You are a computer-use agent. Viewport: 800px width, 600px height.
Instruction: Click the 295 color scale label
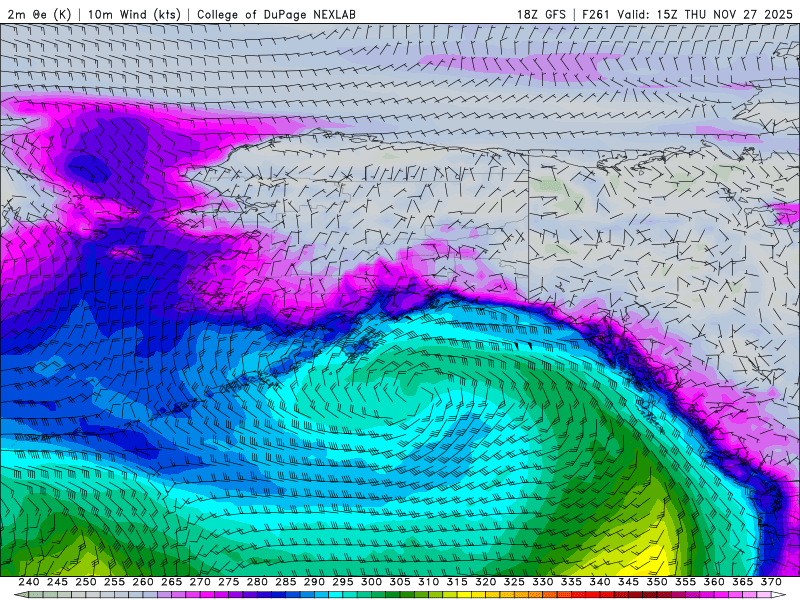(x=343, y=582)
